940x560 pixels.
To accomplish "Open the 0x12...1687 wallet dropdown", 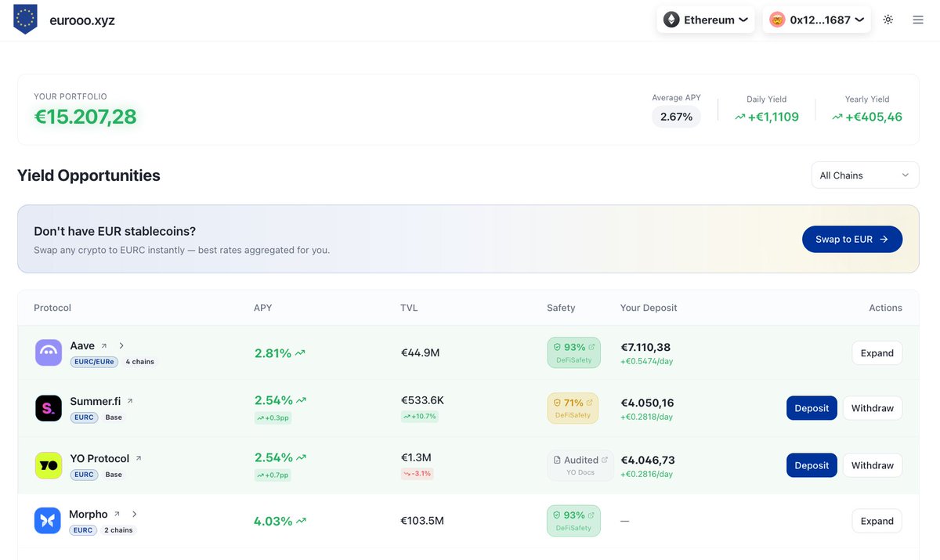I will [817, 20].
